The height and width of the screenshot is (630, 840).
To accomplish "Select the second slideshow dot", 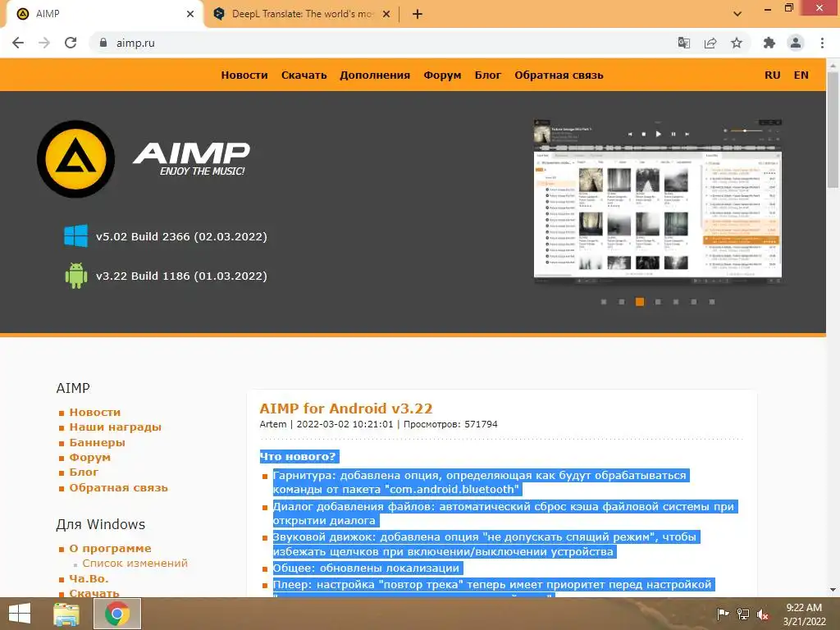I will [x=622, y=302].
